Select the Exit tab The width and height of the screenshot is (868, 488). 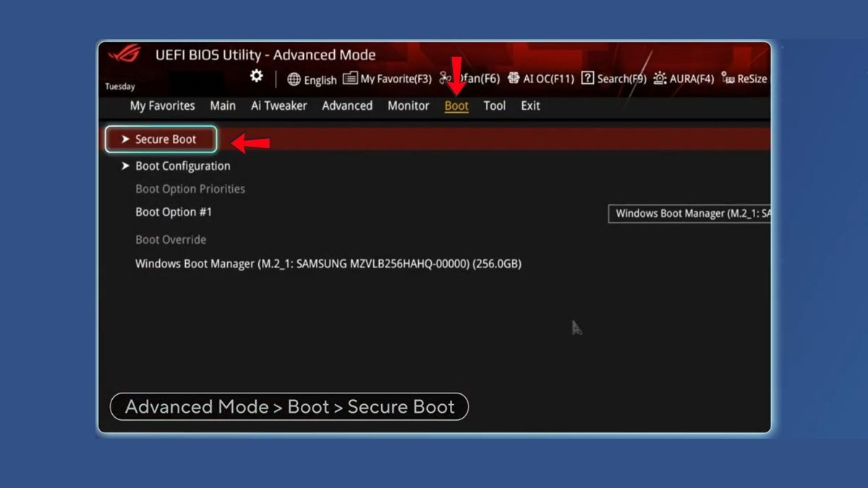point(530,106)
